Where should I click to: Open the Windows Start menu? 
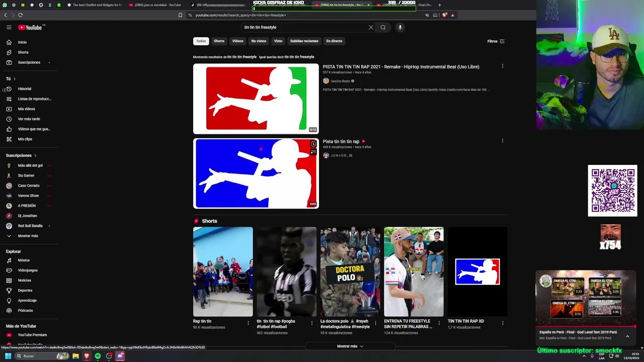click(8, 356)
